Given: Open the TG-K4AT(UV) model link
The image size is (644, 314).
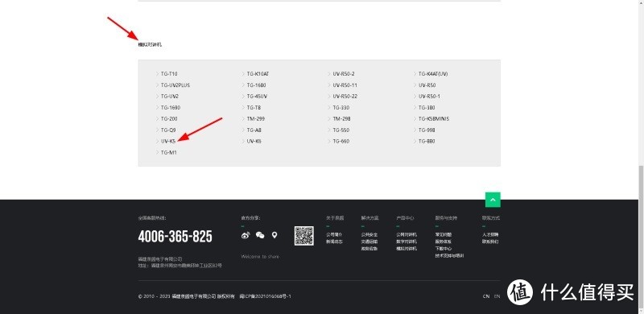Looking at the screenshot, I should [433, 74].
